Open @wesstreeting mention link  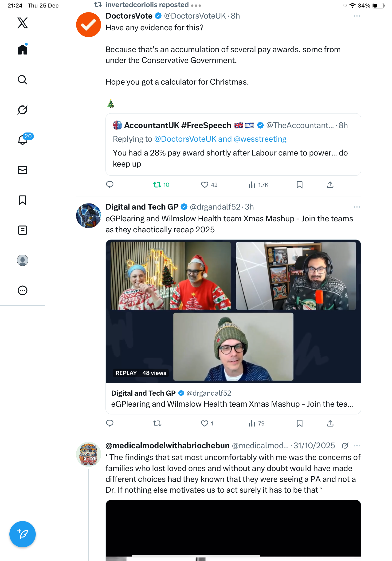[260, 139]
